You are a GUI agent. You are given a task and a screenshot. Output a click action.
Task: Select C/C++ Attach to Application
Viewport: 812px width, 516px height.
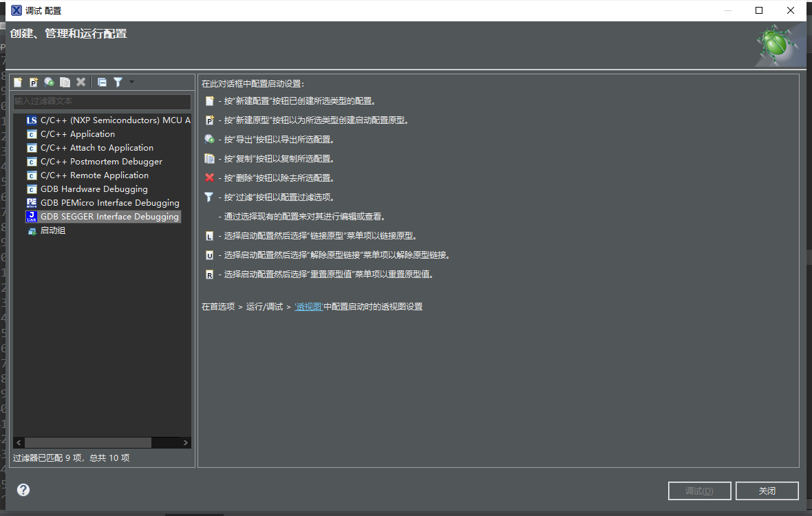90,147
